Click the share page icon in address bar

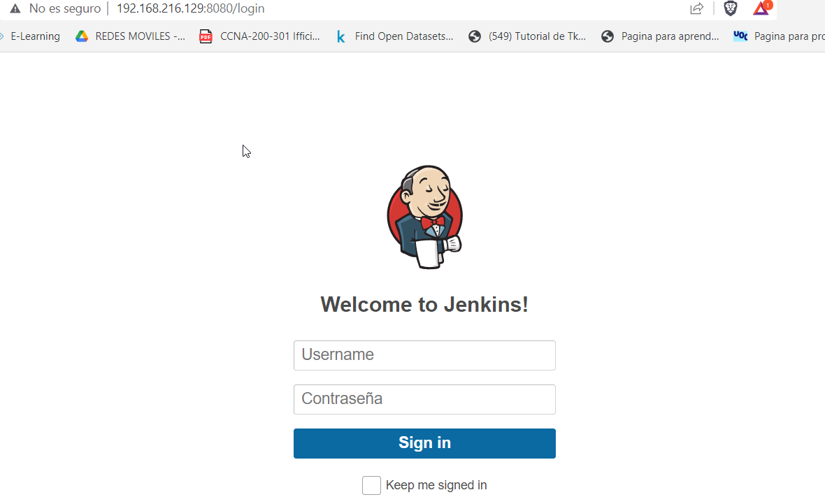pyautogui.click(x=696, y=8)
